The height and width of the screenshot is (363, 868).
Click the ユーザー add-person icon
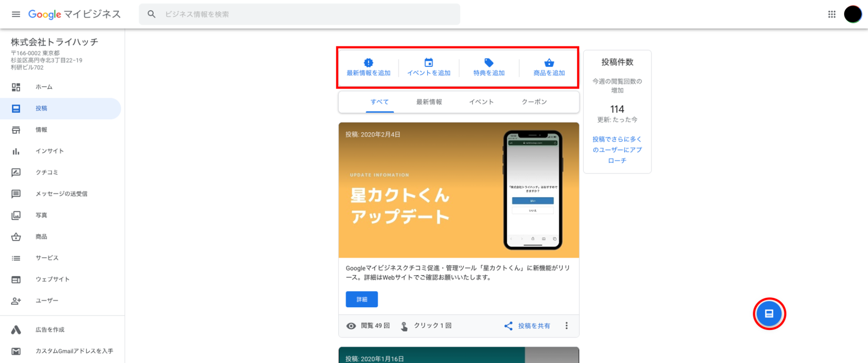tap(16, 301)
